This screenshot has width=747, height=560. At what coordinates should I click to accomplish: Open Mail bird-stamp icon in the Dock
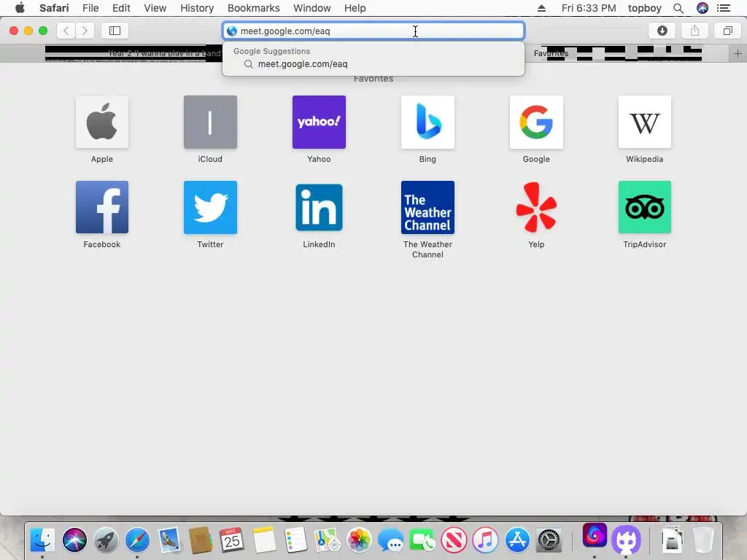[x=169, y=540]
